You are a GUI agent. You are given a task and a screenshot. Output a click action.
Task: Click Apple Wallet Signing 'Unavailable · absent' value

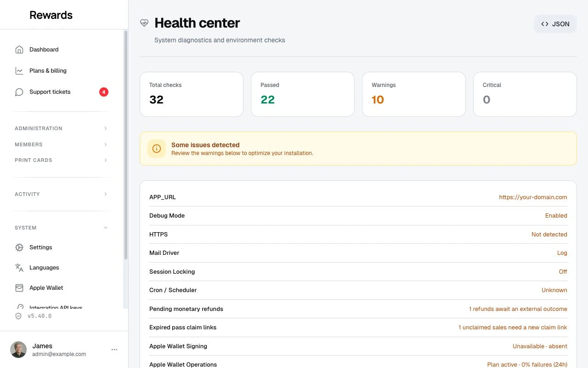click(540, 346)
